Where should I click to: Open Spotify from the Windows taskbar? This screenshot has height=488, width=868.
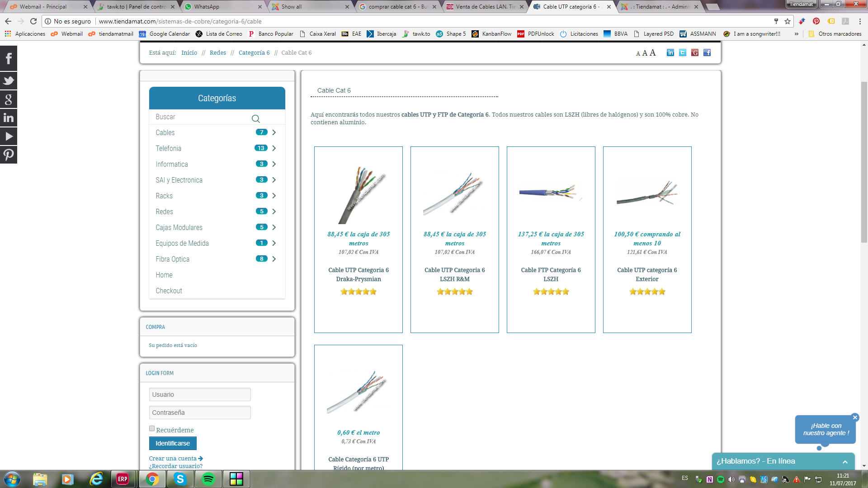point(208,479)
